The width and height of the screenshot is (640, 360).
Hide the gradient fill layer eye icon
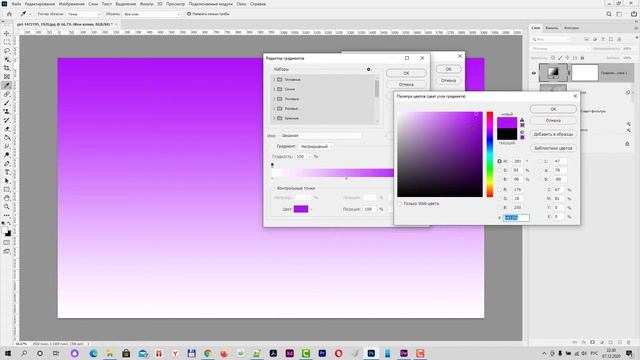(533, 73)
